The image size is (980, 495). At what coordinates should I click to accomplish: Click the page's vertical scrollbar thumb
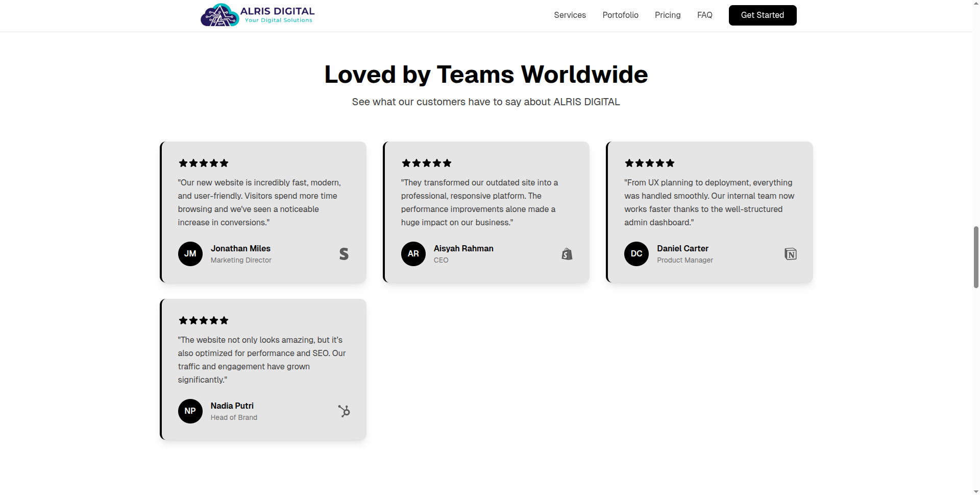click(976, 257)
